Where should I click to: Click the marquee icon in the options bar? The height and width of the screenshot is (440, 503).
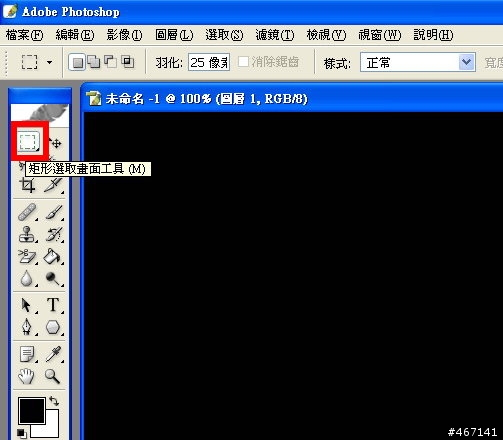[x=29, y=62]
